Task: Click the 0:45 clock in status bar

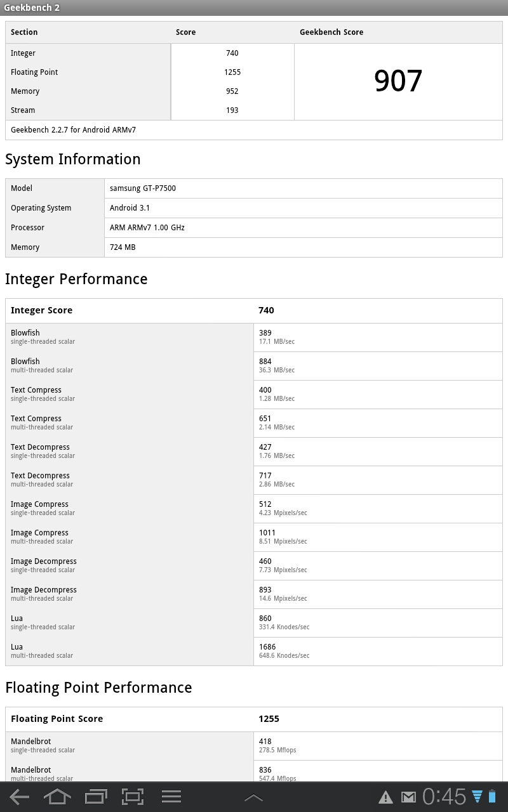Action: pyautogui.click(x=444, y=797)
